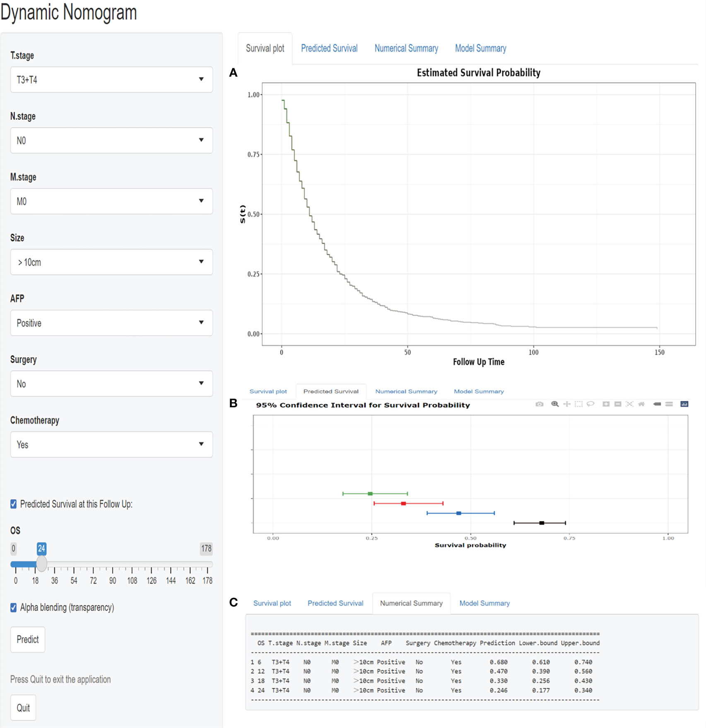706x728 pixels.
Task: Click the Autoscale axes icon
Action: tap(629, 404)
